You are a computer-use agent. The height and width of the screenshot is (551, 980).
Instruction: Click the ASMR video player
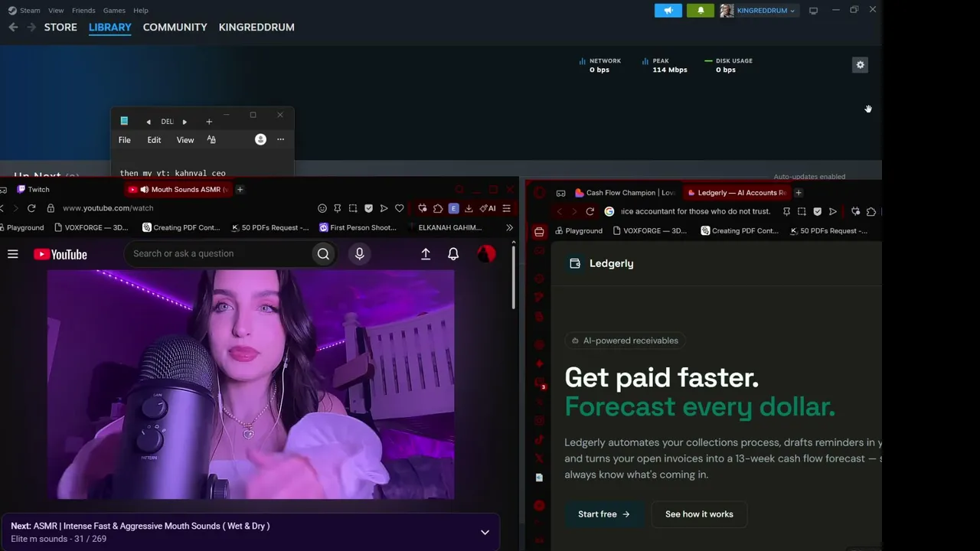(251, 384)
